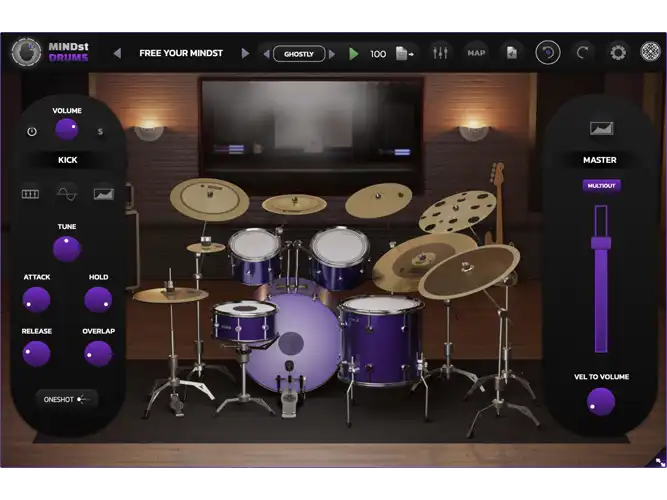
Task: Select the snare drum in the kit
Action: pos(244,320)
